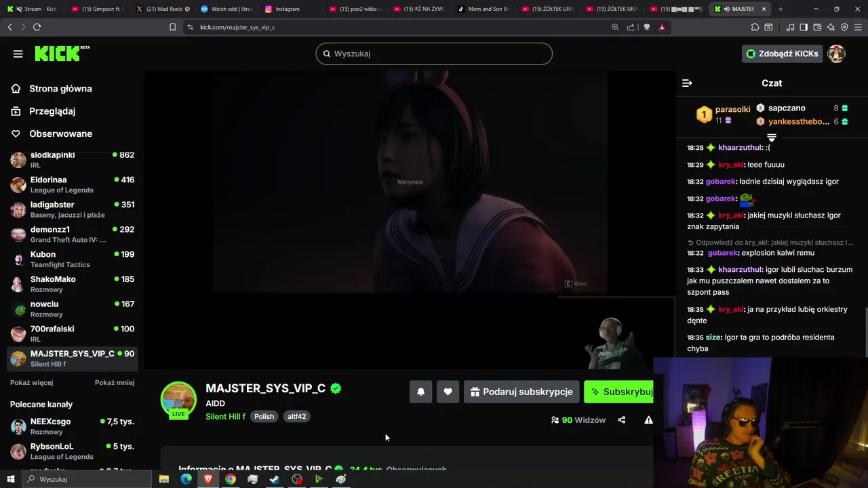Open Eldorinaa channel in sidebar
This screenshot has width=868, height=488.
tap(72, 184)
